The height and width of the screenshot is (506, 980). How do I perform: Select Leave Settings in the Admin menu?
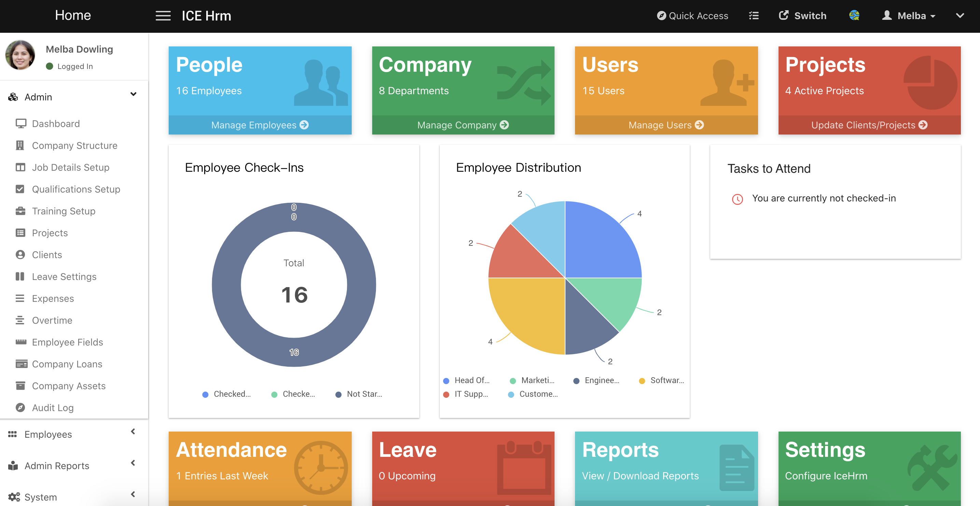click(x=64, y=277)
